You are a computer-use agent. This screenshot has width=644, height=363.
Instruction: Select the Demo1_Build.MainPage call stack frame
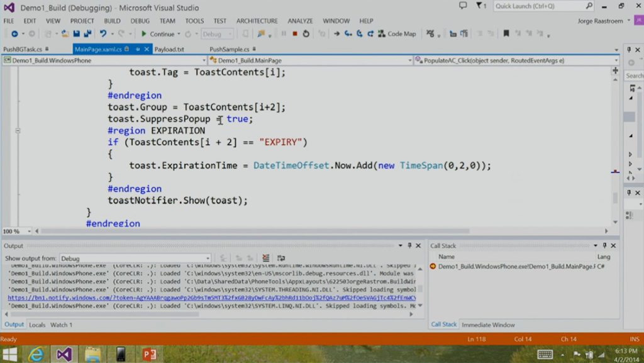click(x=516, y=266)
